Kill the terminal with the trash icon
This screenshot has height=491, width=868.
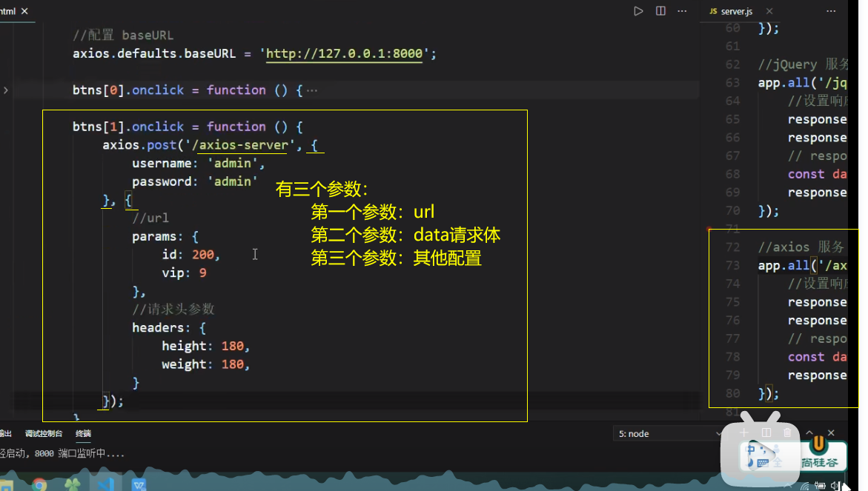pyautogui.click(x=787, y=432)
